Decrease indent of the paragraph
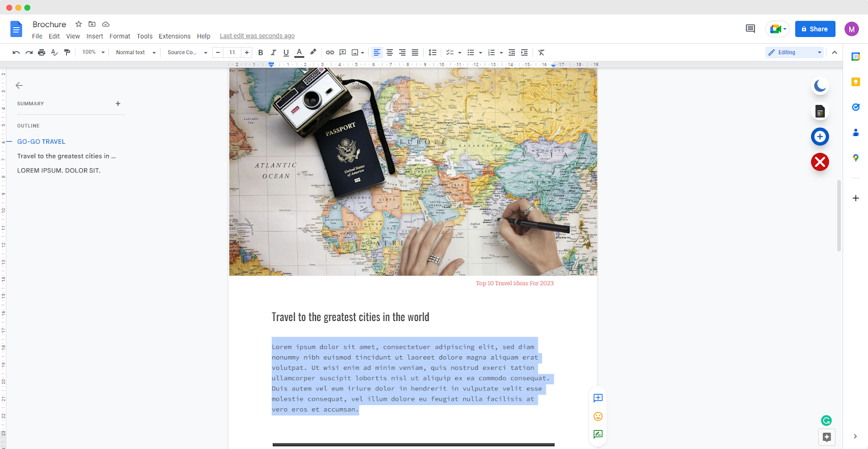 pos(512,53)
